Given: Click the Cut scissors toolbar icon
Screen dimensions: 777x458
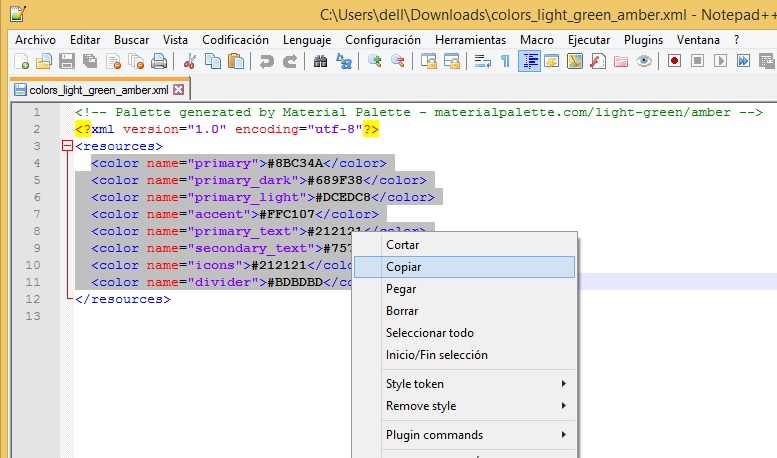Looking at the screenshot, I should [x=191, y=61].
